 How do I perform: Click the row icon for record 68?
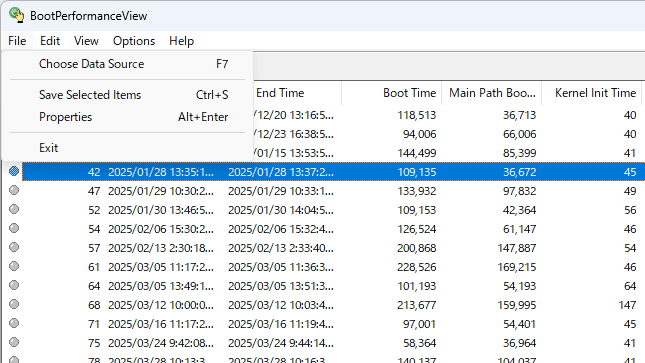(x=14, y=304)
